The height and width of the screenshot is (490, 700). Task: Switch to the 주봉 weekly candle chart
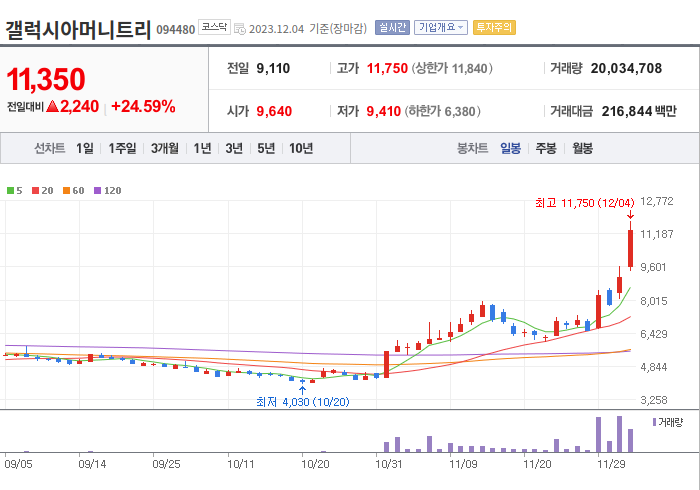point(546,148)
